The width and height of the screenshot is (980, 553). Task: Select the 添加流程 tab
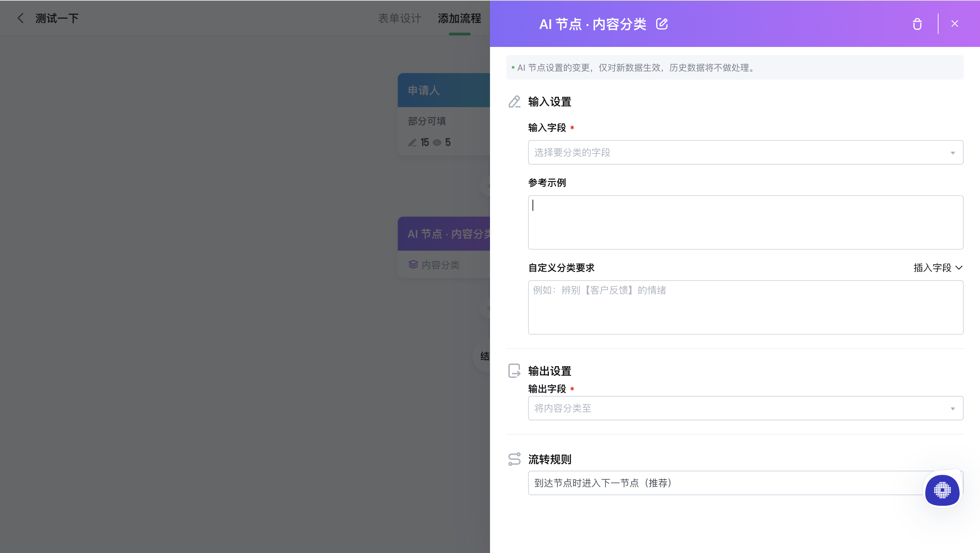[x=459, y=18]
